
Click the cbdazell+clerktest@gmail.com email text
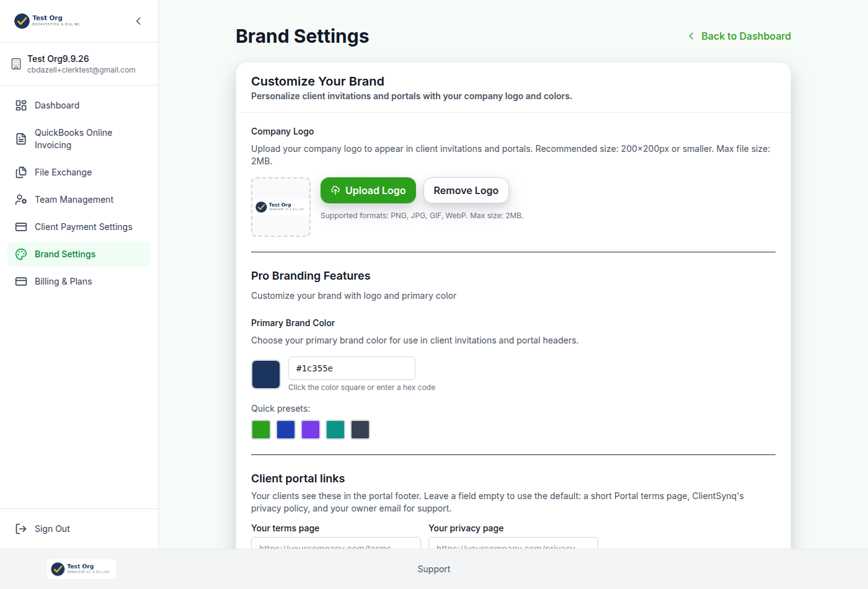[x=81, y=70]
